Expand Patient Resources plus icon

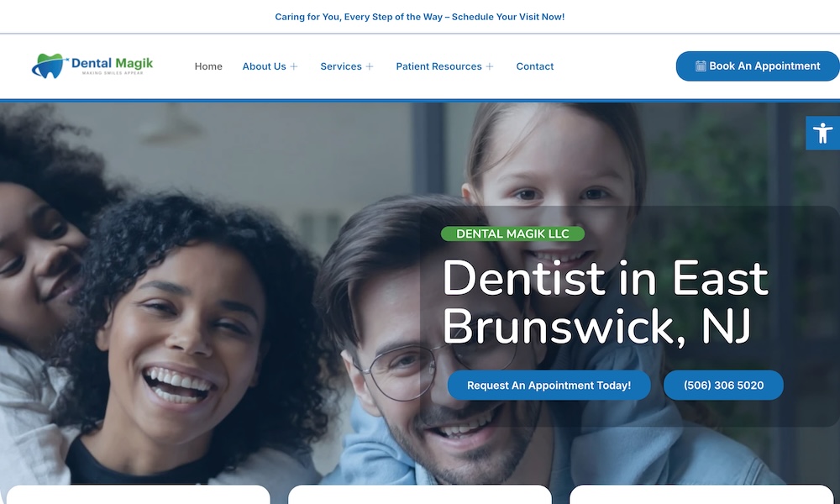click(x=490, y=67)
